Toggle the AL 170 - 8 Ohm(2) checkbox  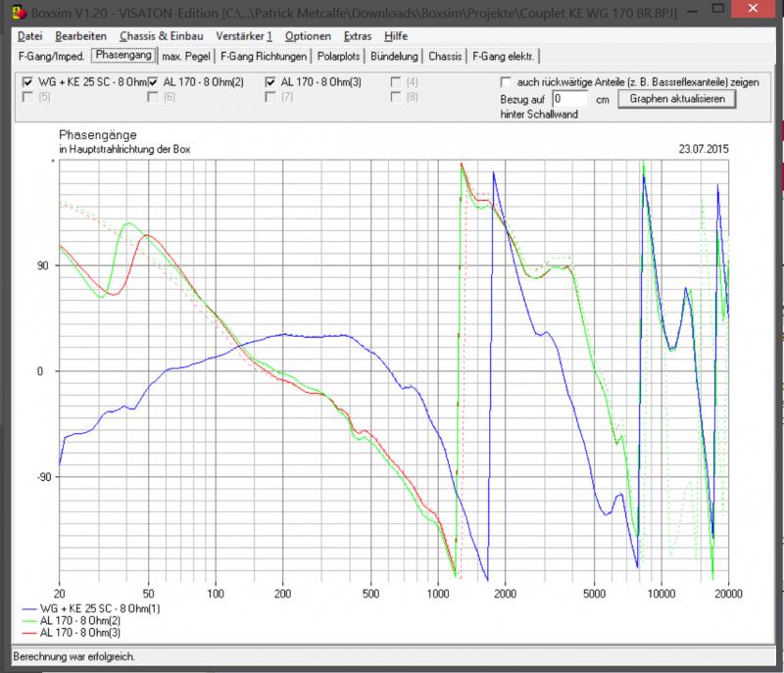[x=154, y=82]
